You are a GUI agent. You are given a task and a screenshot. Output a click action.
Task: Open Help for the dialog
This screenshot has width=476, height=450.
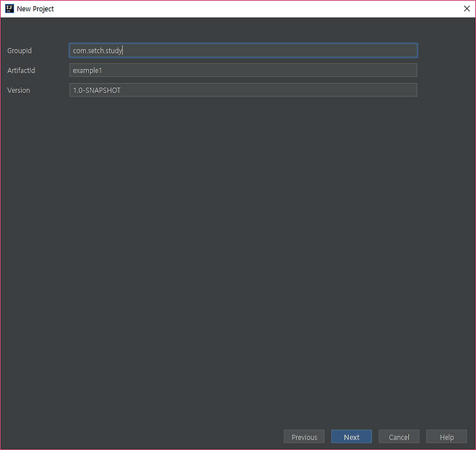pyautogui.click(x=446, y=437)
